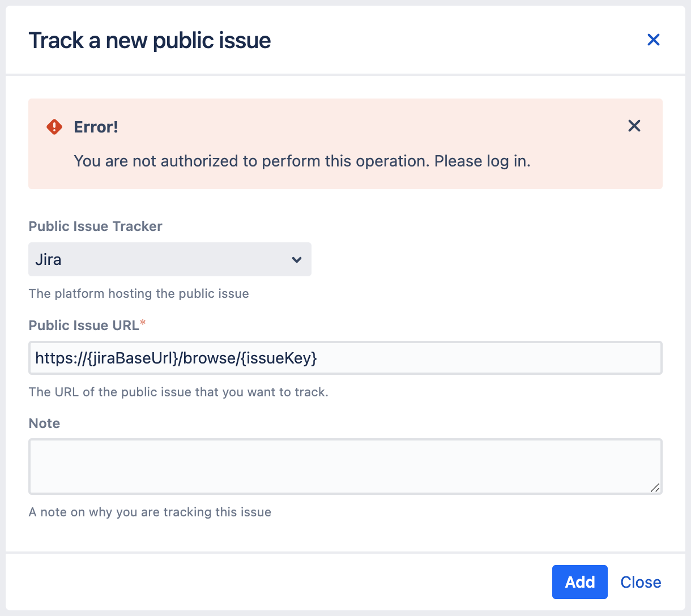The height and width of the screenshot is (616, 691).
Task: Click the 'why you are tracking' note hint
Action: pyautogui.click(x=150, y=512)
